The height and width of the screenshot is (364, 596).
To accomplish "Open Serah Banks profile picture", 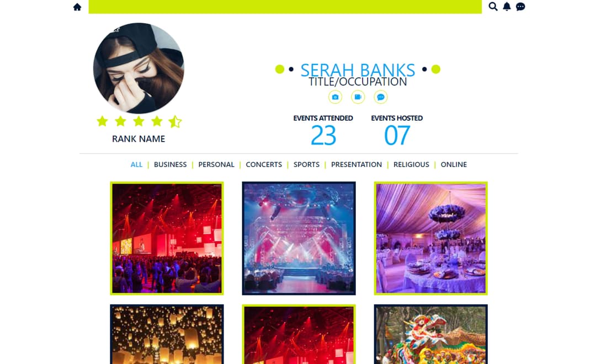I will [x=139, y=68].
